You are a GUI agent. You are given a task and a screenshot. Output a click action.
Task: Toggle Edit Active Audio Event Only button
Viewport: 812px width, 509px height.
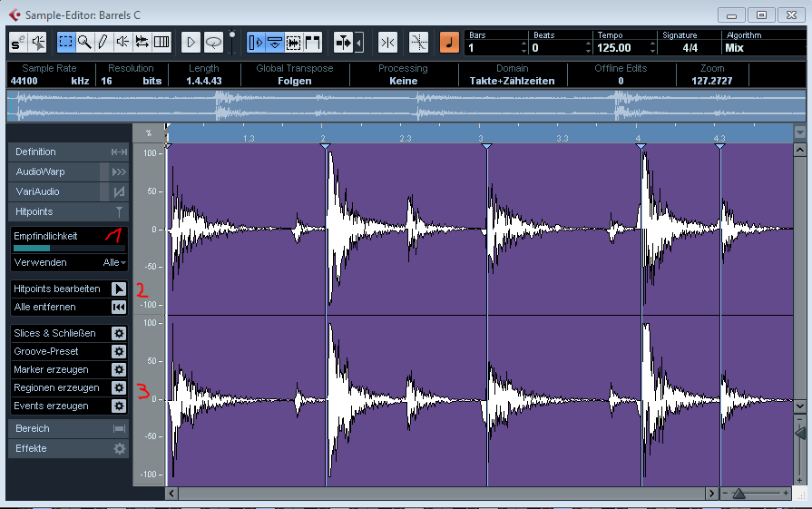[275, 43]
